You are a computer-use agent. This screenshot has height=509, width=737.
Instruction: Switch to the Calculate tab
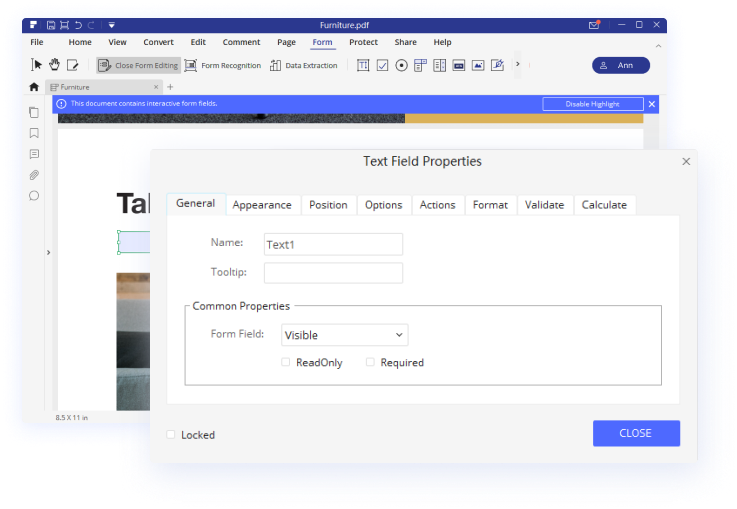(x=604, y=205)
